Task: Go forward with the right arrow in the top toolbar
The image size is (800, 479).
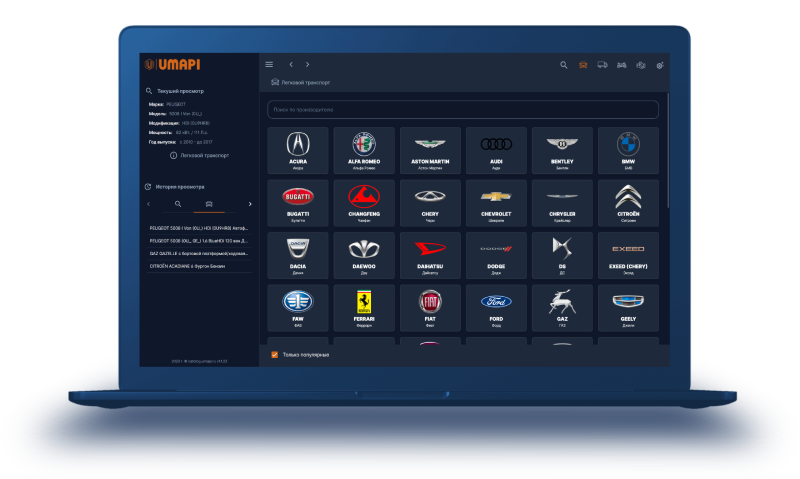Action: pyautogui.click(x=307, y=64)
